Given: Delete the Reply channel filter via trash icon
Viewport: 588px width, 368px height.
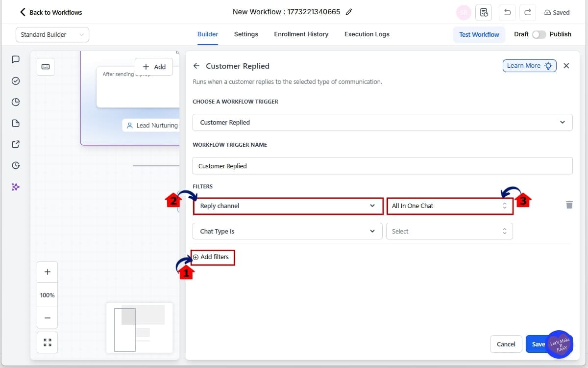Looking at the screenshot, I should pyautogui.click(x=569, y=205).
